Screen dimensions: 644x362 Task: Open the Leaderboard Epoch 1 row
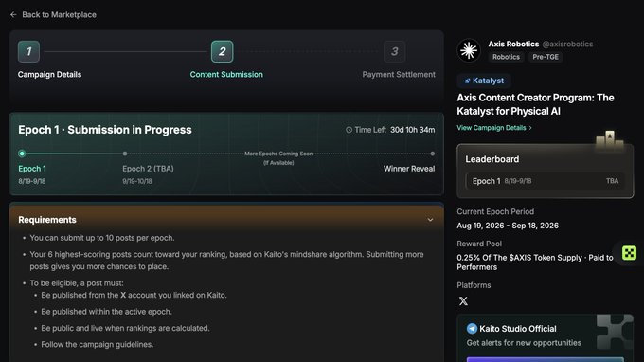[x=545, y=181]
